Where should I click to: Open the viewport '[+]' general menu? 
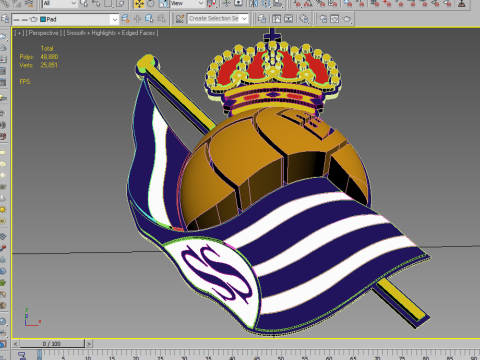19,33
